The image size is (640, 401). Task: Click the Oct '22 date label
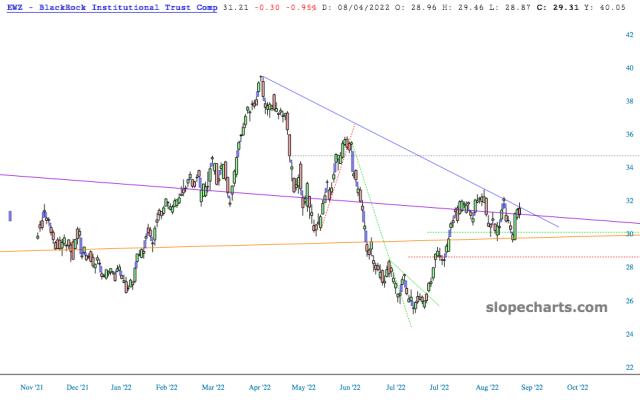pyautogui.click(x=578, y=387)
